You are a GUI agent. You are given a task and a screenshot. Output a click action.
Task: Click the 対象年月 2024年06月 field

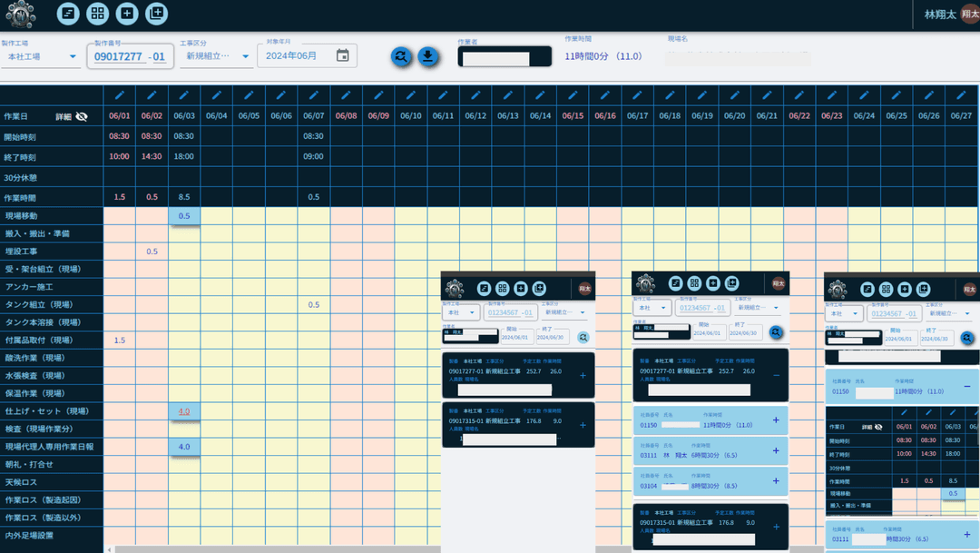click(308, 55)
